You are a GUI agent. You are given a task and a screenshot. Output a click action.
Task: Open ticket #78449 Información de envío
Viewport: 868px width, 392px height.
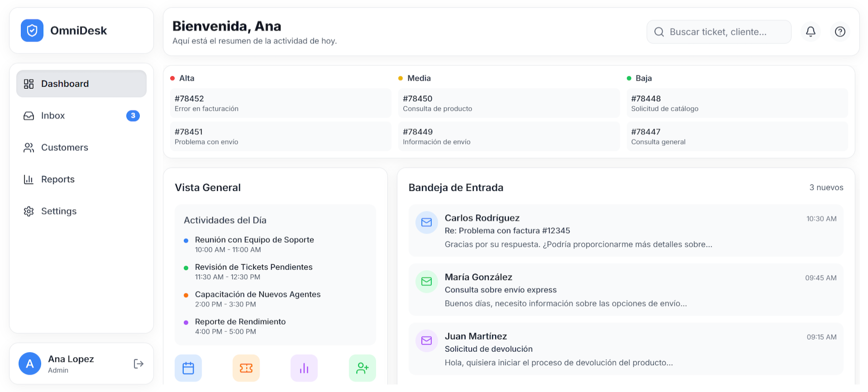[508, 137]
